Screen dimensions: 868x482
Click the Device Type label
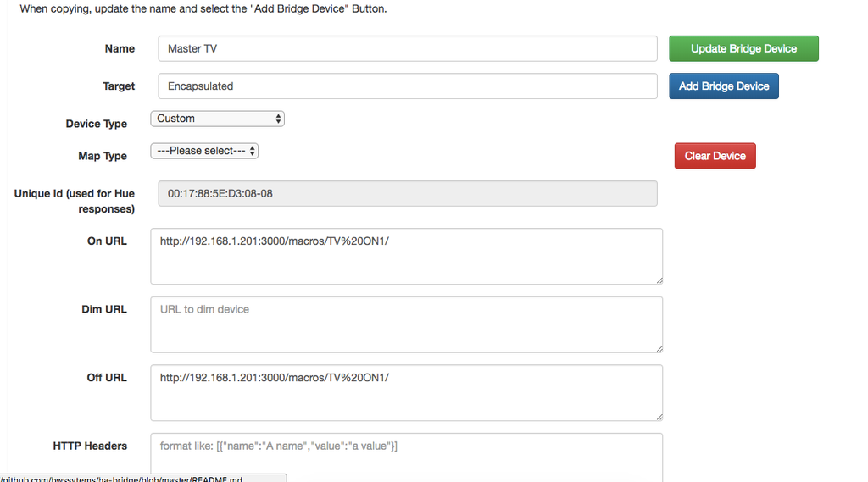click(96, 124)
